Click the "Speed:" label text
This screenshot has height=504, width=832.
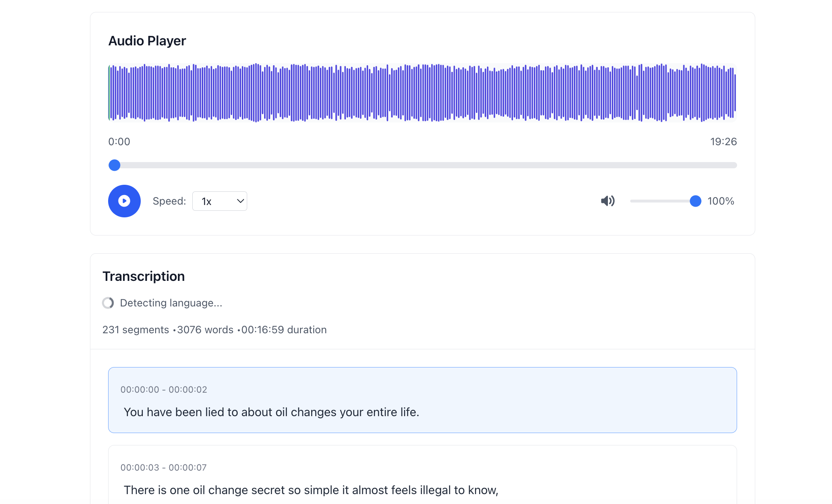pos(169,201)
